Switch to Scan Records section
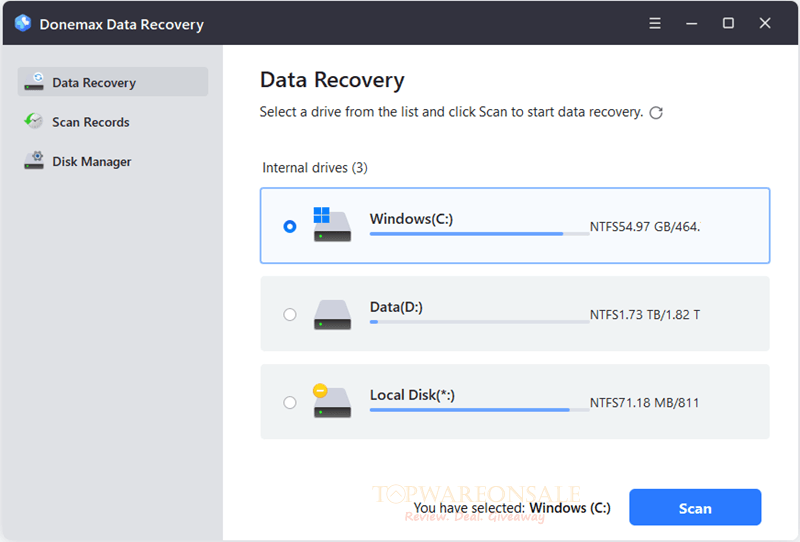 point(113,121)
